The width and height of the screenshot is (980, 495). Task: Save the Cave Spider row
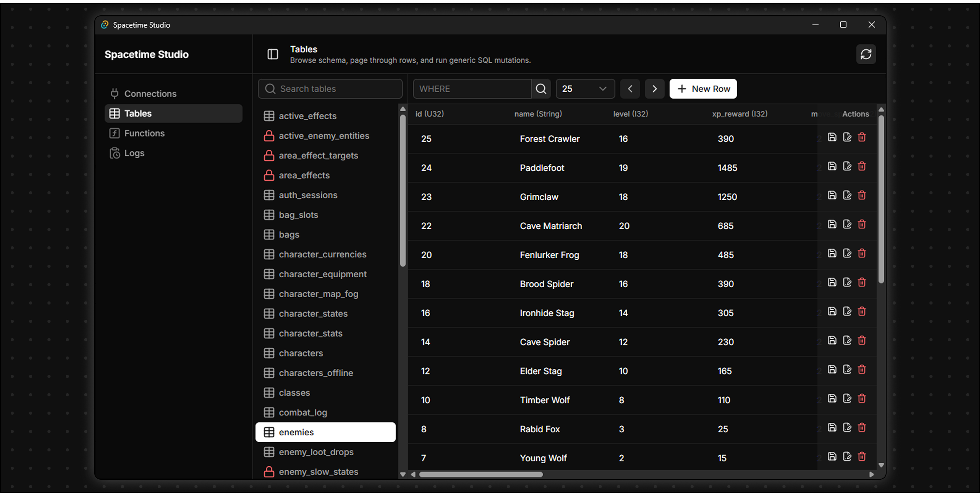click(x=832, y=340)
